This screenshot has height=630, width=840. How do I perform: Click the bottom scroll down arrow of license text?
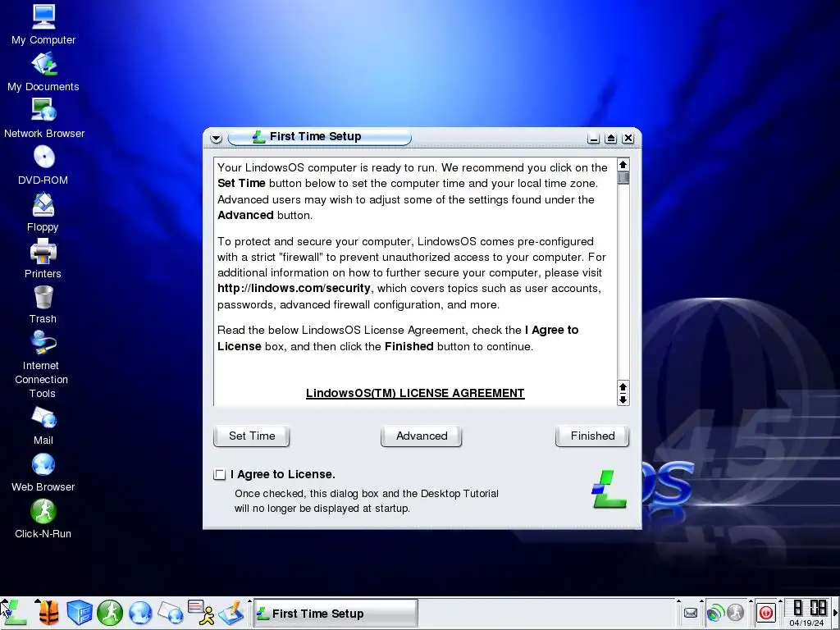[623, 399]
